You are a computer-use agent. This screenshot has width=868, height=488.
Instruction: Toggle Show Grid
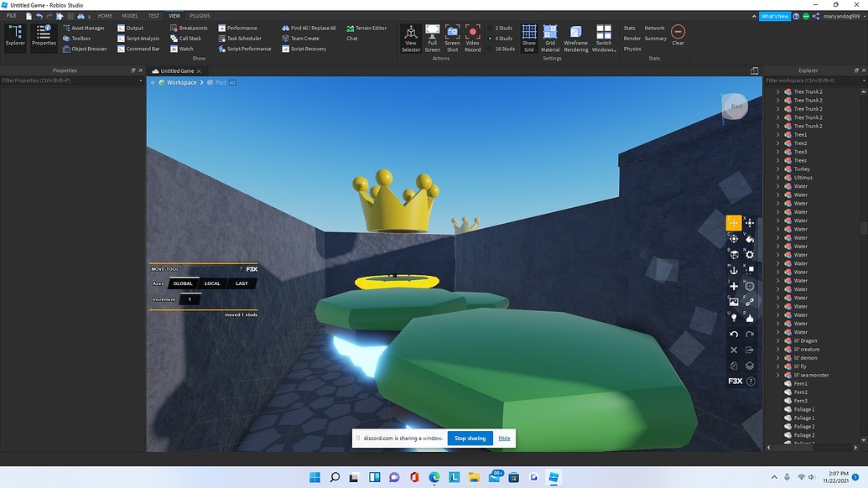click(529, 37)
